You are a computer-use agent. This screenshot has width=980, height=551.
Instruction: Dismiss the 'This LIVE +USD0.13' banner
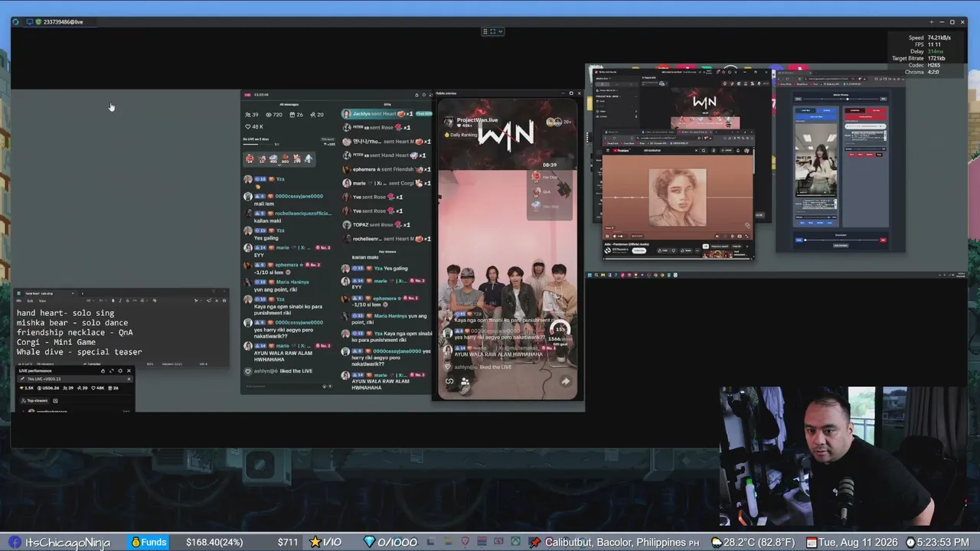(129, 379)
